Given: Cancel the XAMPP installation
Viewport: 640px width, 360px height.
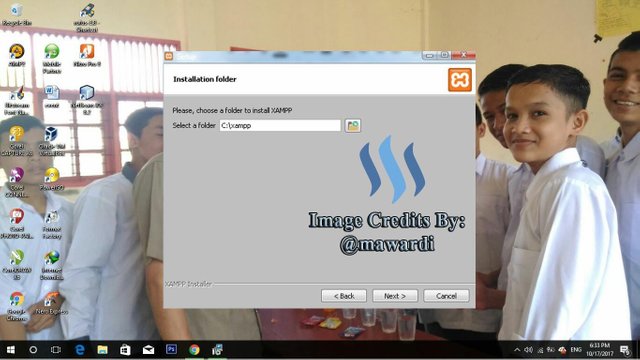Looking at the screenshot, I should point(446,296).
